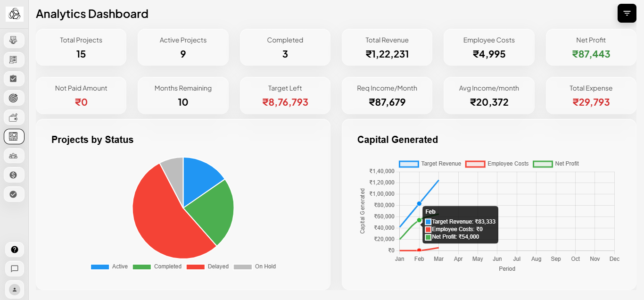Open the chat feedback icon near bottom sidebar
644x300 pixels.
14,269
